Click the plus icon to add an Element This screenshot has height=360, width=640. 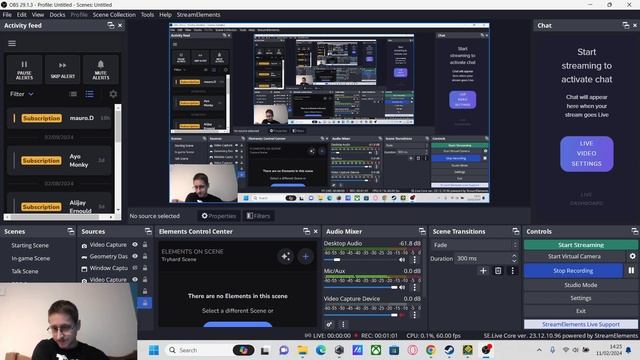point(305,256)
